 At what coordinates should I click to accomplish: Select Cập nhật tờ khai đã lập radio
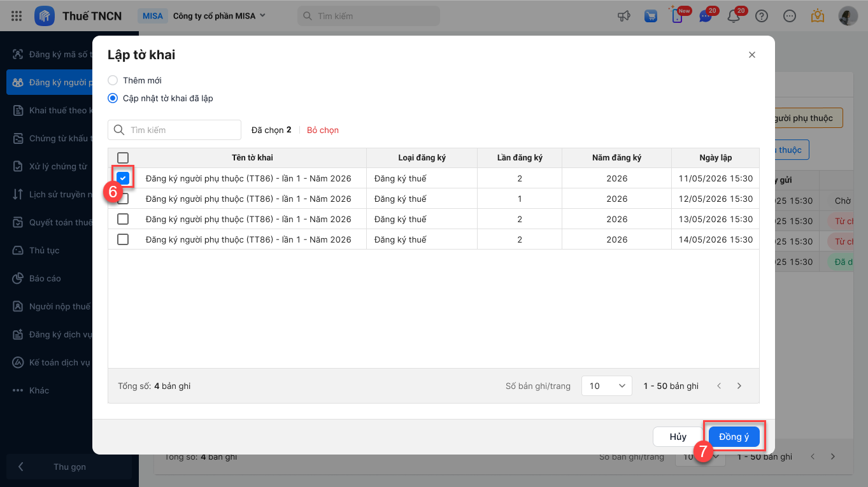113,98
